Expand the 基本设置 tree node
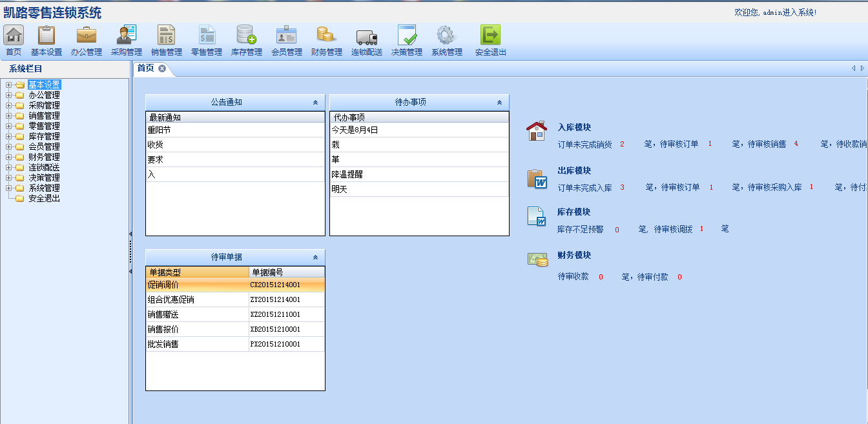Viewport: 868px width, 424px height. [x=8, y=85]
